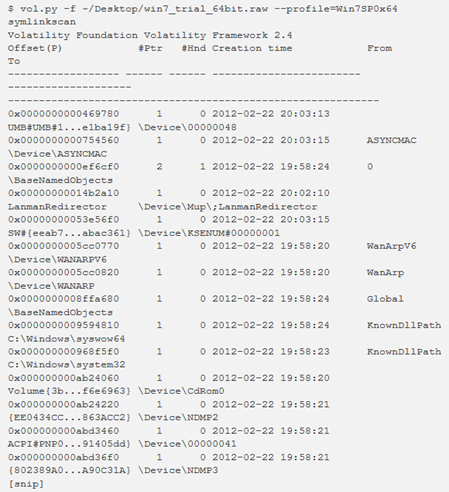The height and width of the screenshot is (492, 449).
Task: Select the \Device\KSENUM#00000001 entry
Action: (x=209, y=233)
